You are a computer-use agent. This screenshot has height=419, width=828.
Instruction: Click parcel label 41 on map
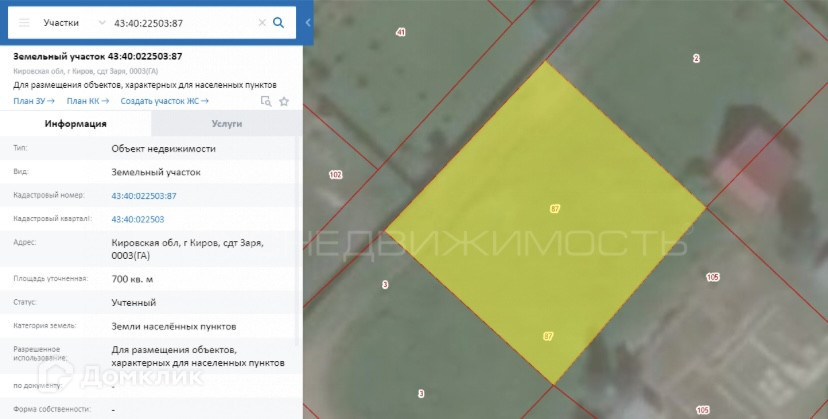coord(401,32)
